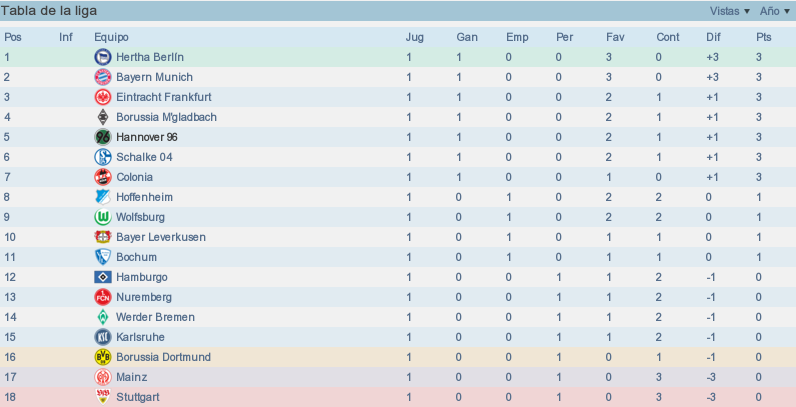
Task: Click the Wolfsburg club crest
Action: [103, 217]
